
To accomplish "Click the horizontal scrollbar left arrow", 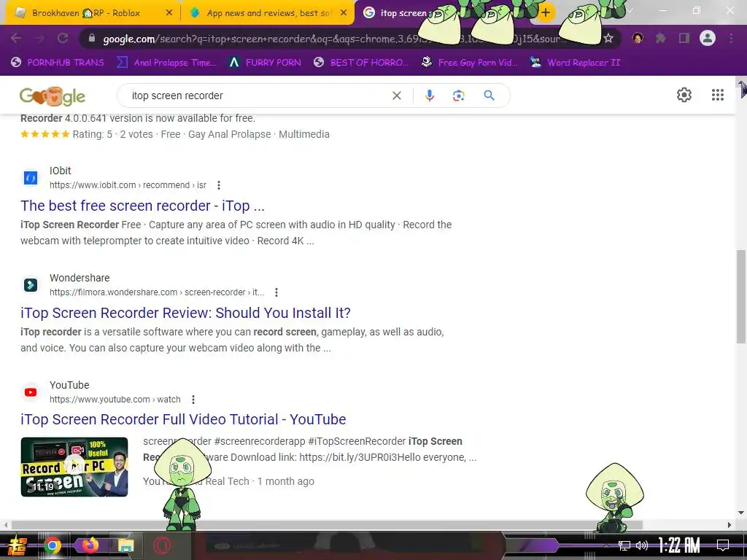I will click(x=5, y=525).
